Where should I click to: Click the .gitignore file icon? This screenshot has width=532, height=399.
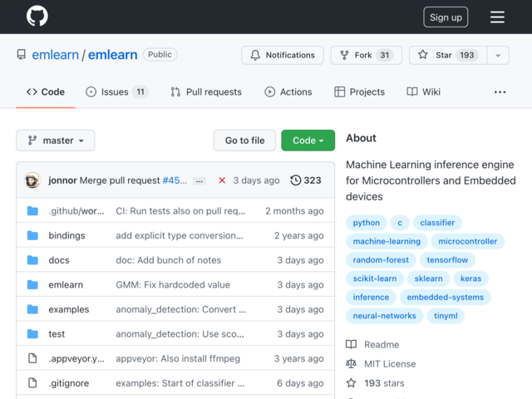tap(32, 382)
